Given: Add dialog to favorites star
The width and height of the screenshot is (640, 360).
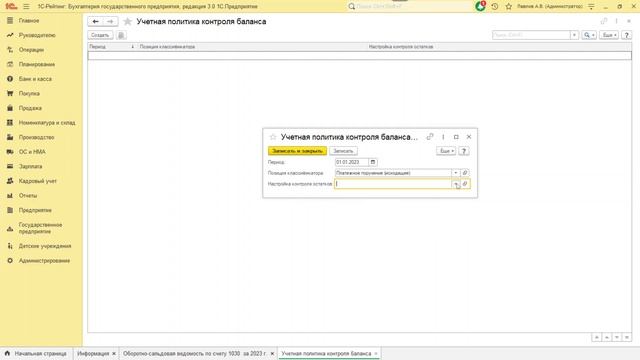Looking at the screenshot, I should pos(273,137).
